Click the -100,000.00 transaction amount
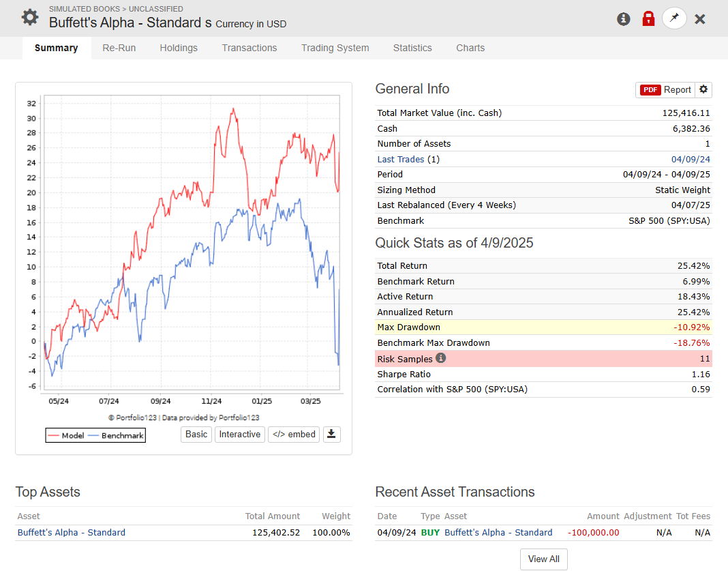 (x=593, y=532)
